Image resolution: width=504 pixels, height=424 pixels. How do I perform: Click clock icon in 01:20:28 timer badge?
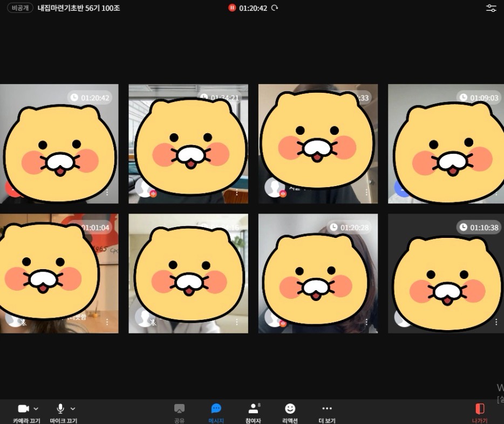click(333, 228)
